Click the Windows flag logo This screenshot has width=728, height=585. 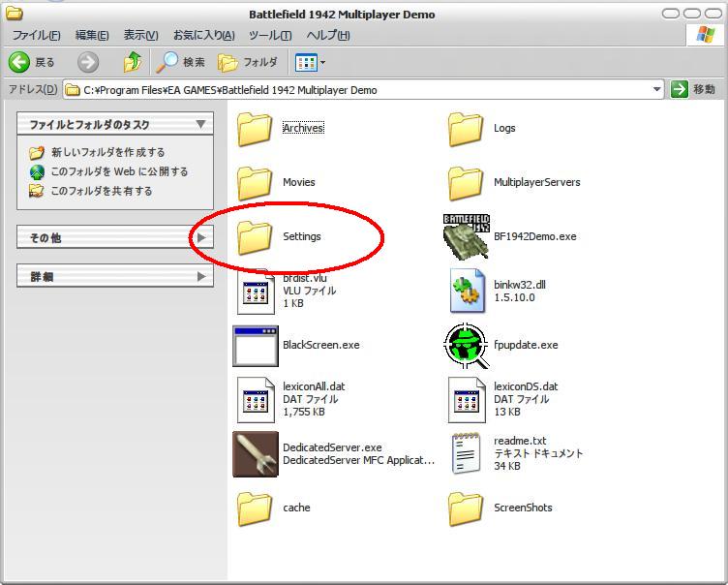(x=705, y=35)
